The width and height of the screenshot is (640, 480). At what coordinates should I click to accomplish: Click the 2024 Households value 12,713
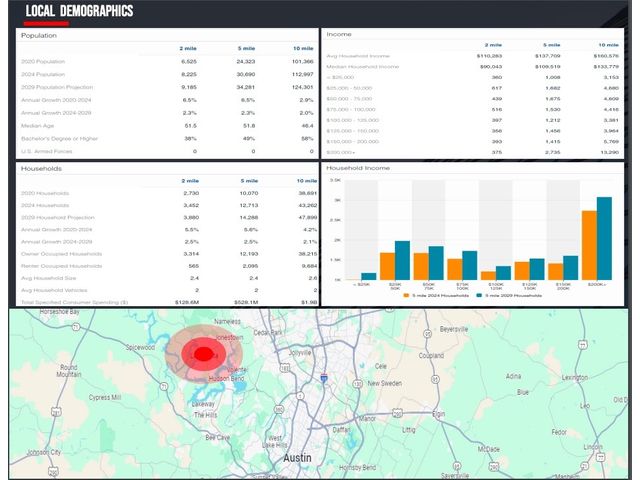click(x=249, y=205)
